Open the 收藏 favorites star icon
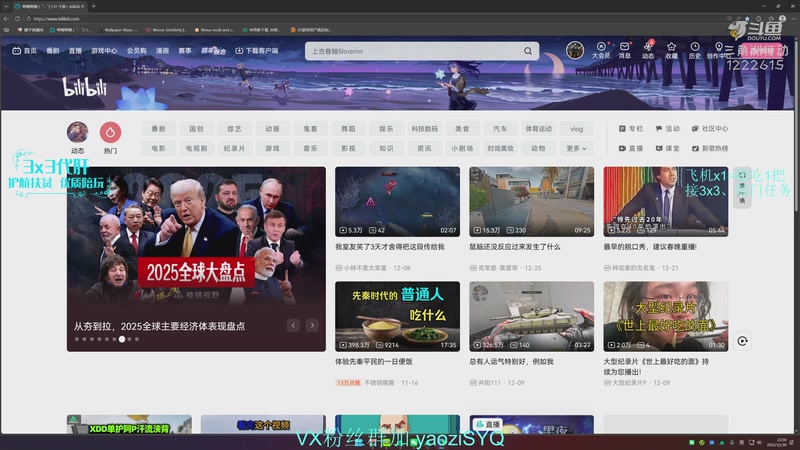This screenshot has height=450, width=800. (x=671, y=50)
